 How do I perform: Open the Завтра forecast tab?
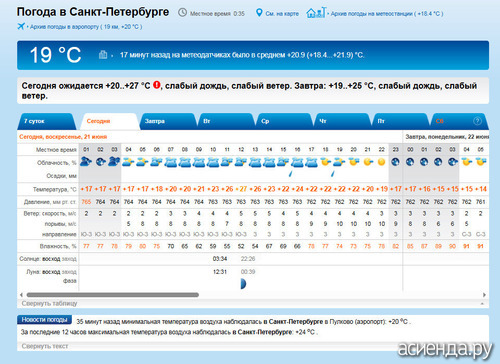(x=155, y=121)
